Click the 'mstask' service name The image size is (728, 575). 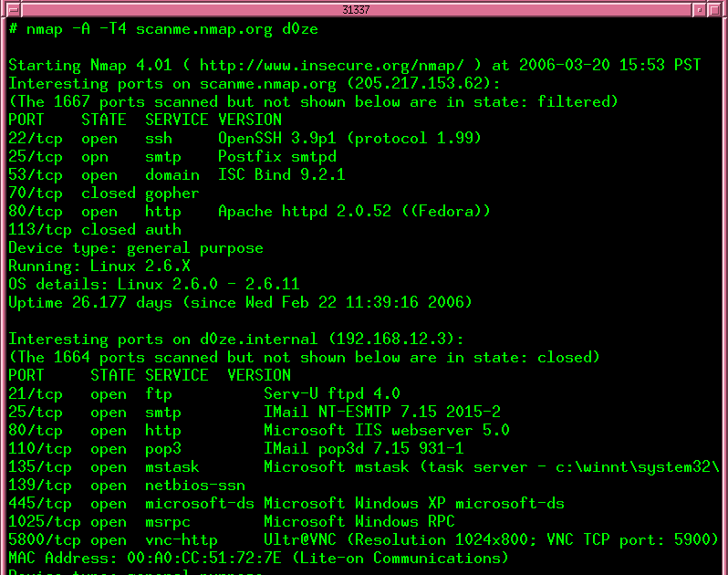172,466
